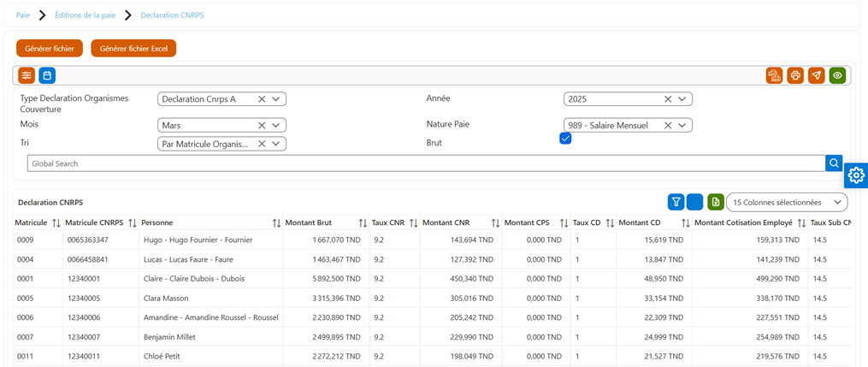Sort by Matricule column arrows
Screen dimensions: 868x367
point(56,222)
